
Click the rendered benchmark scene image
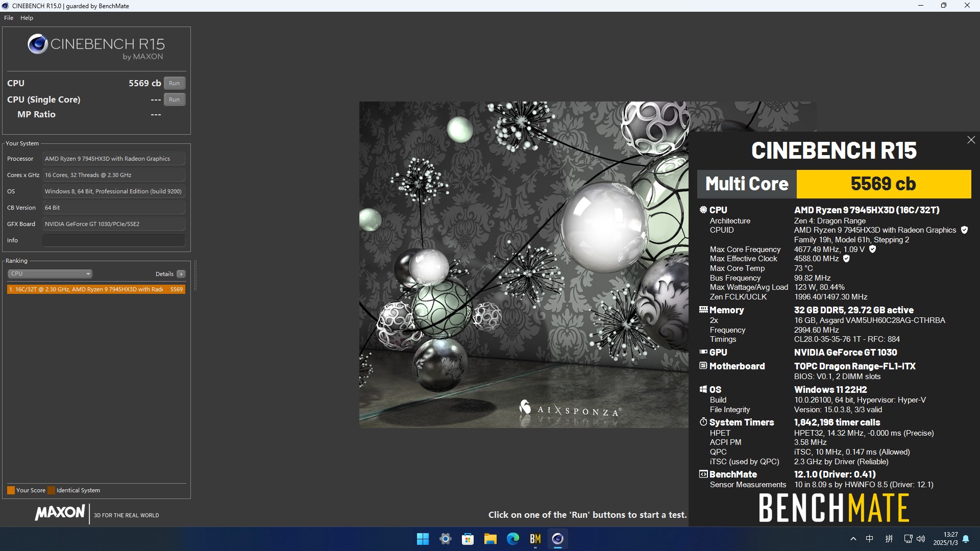(524, 264)
